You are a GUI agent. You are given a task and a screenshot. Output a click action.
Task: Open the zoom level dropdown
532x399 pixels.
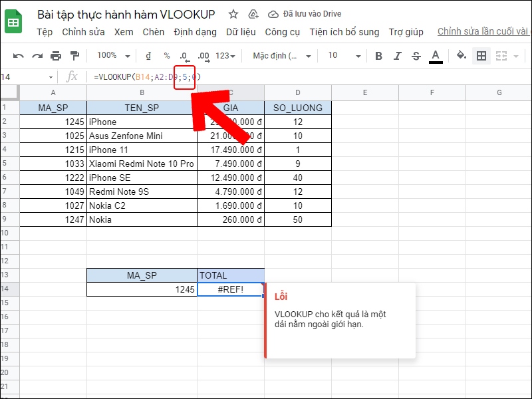tap(112, 56)
